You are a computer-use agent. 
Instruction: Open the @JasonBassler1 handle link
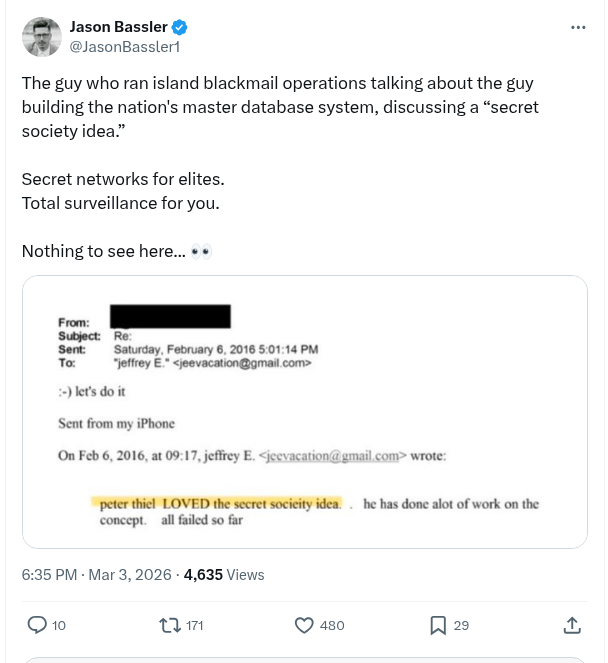point(124,46)
